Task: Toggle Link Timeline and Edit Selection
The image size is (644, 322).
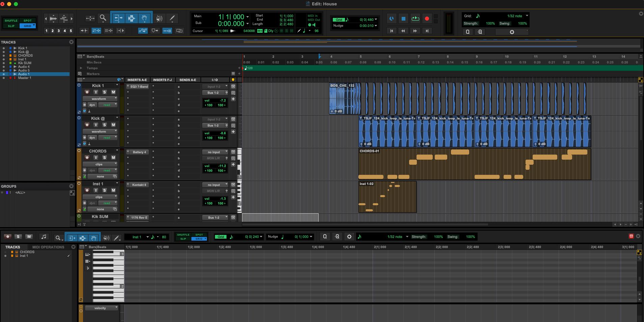Action: pyautogui.click(x=96, y=30)
